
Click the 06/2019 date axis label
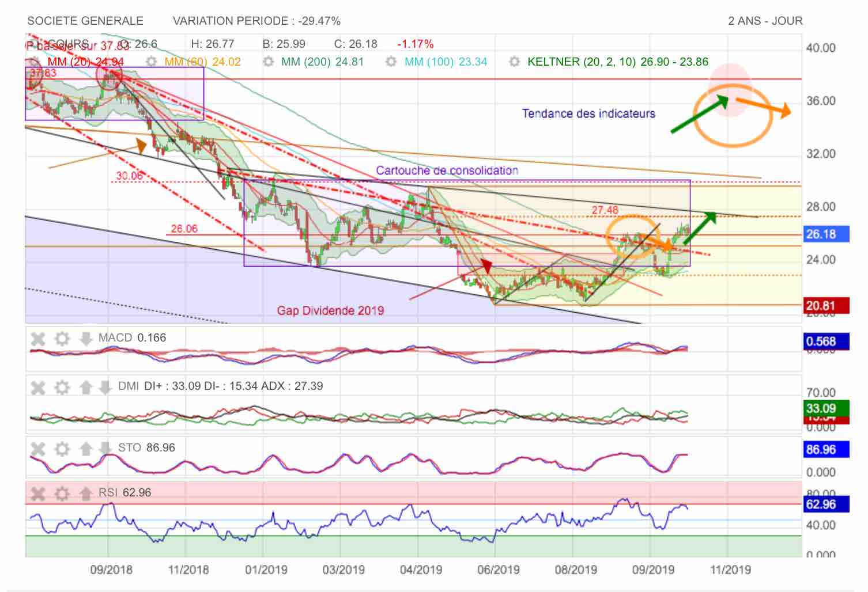coord(499,570)
